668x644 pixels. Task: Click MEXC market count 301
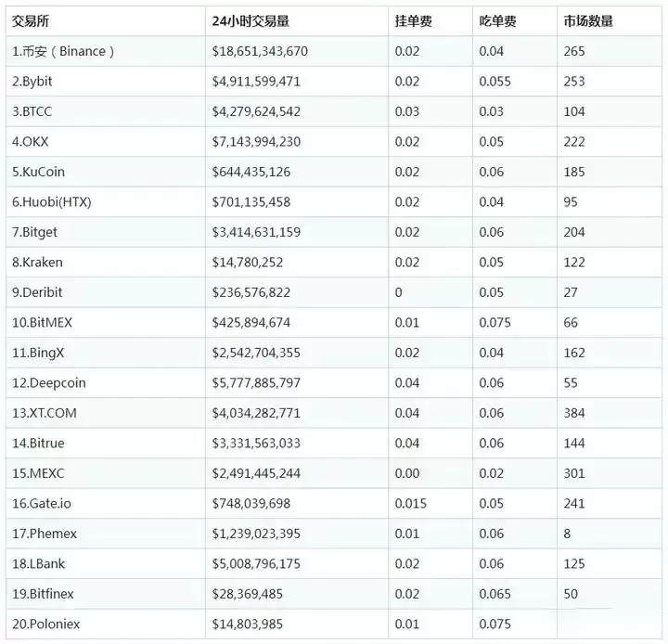coord(574,473)
